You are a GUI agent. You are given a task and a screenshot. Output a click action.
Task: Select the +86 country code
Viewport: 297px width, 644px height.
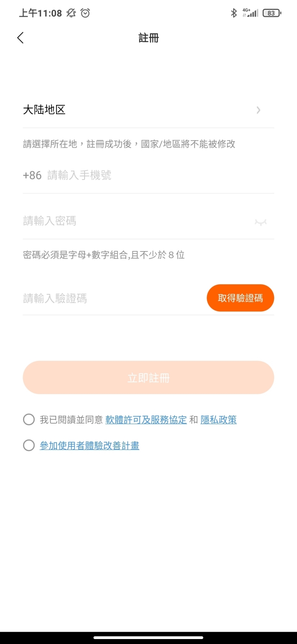click(x=32, y=175)
